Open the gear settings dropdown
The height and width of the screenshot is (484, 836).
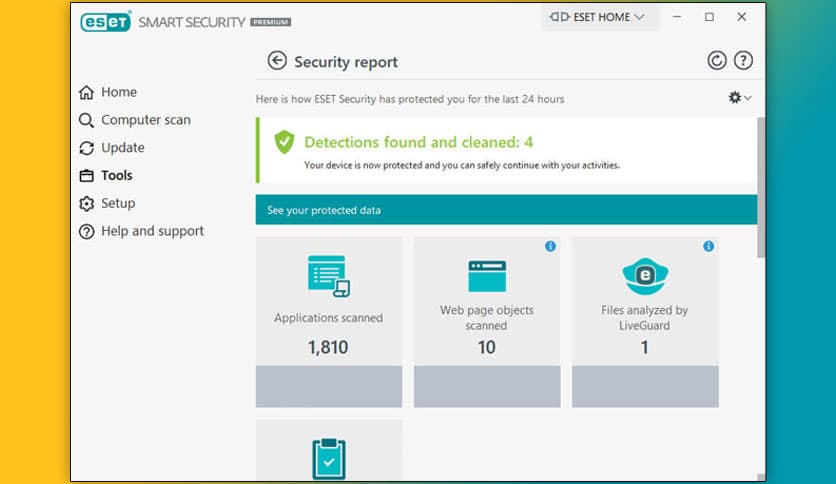click(x=739, y=98)
